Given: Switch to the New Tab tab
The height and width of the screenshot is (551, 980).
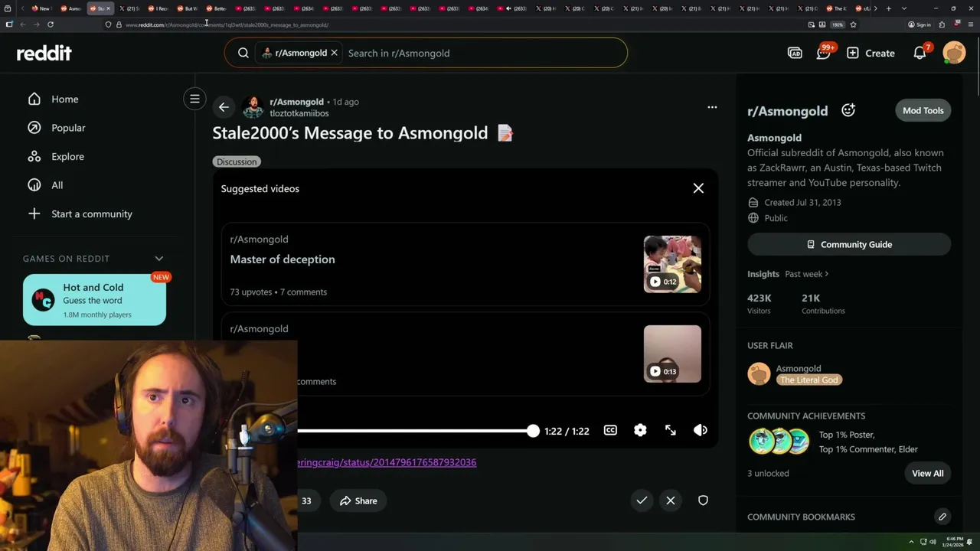Looking at the screenshot, I should coord(41,8).
